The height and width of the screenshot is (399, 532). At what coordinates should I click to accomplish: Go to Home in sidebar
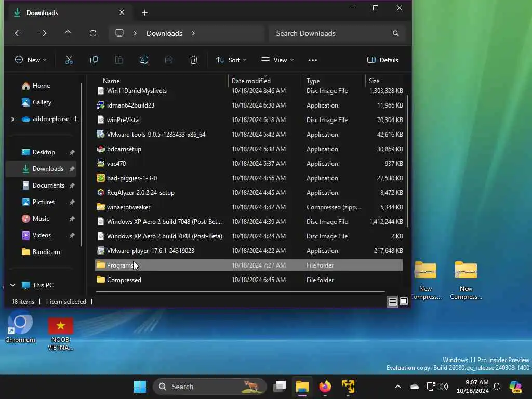[41, 86]
